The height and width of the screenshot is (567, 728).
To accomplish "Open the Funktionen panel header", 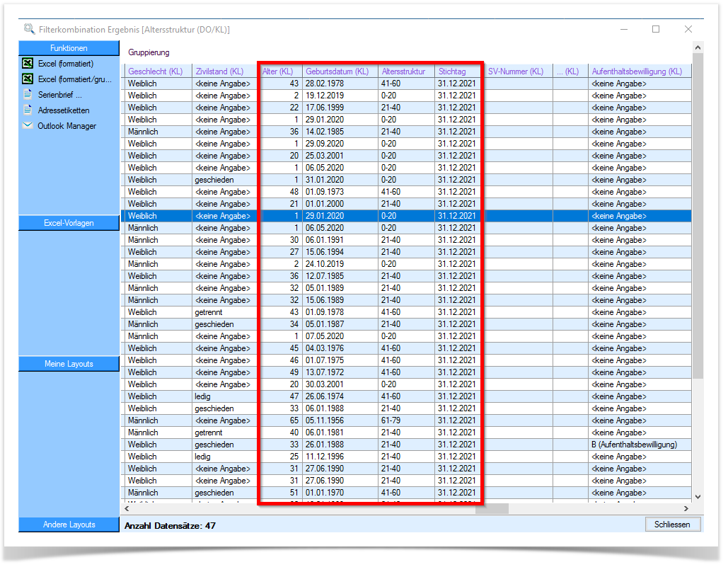I will pos(69,48).
